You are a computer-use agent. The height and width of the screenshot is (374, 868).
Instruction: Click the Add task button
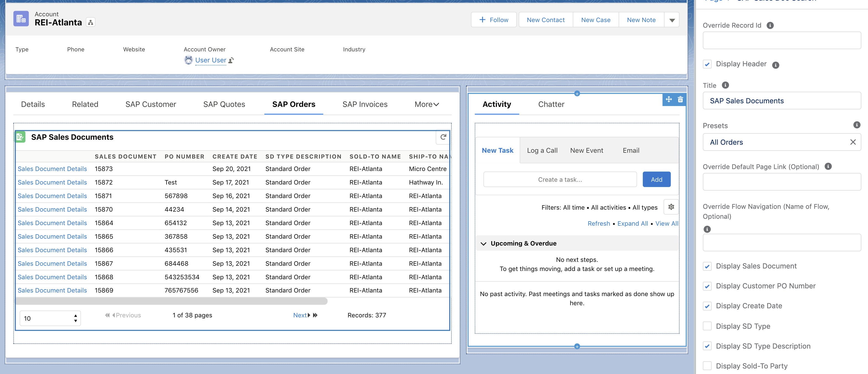point(656,180)
